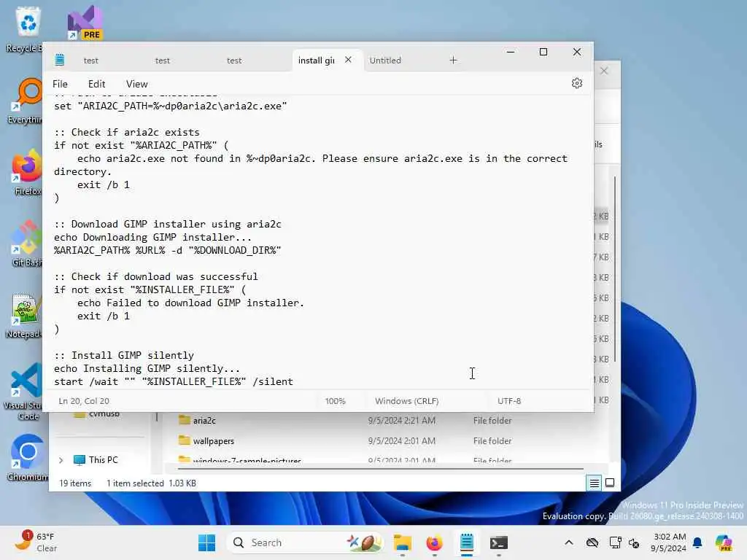Open Notepad settings gear
The height and width of the screenshot is (560, 747).
pyautogui.click(x=576, y=83)
